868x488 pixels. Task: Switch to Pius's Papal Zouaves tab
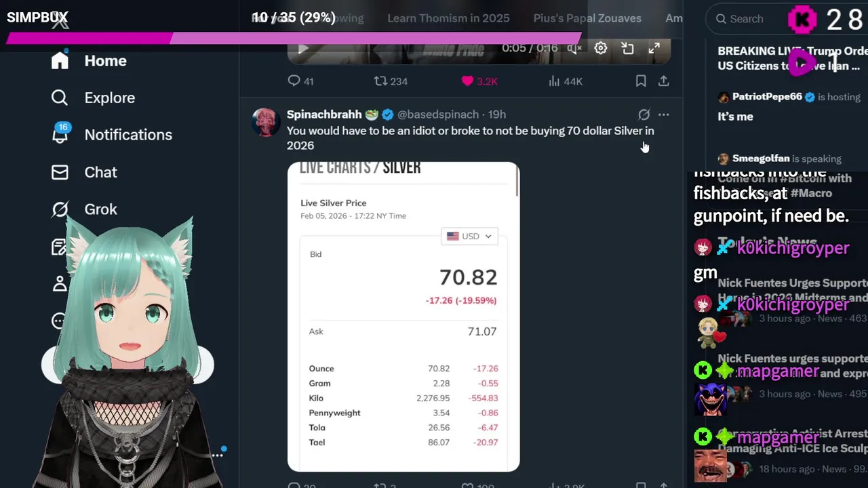587,18
